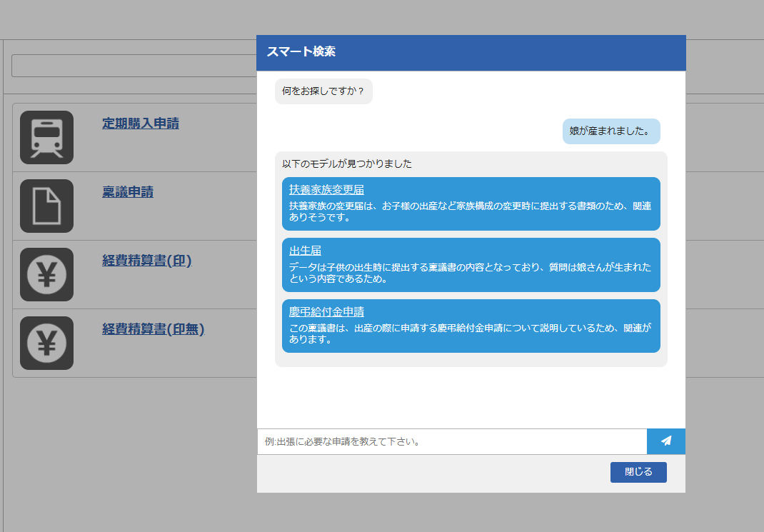Click the train icon for 定期購入申請
This screenshot has width=764, height=532.
click(x=46, y=137)
